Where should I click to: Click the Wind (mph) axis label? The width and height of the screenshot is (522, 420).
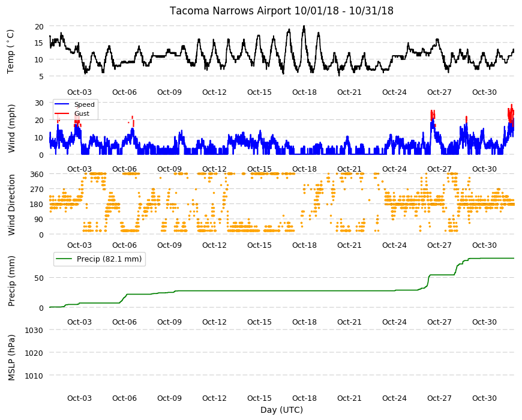[x=11, y=128]
